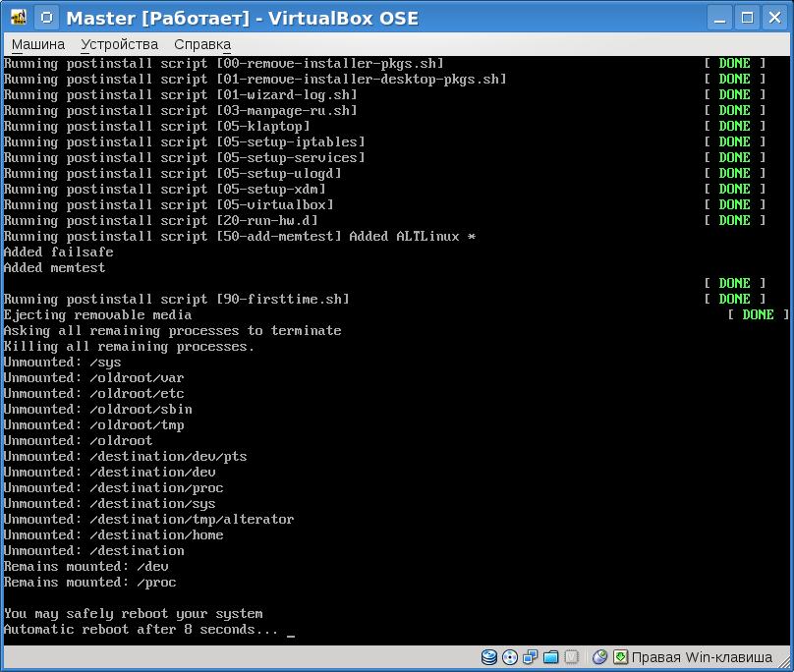This screenshot has width=794, height=672.
Task: Click the 'You may safely reboot your system' text
Action: tap(133, 614)
